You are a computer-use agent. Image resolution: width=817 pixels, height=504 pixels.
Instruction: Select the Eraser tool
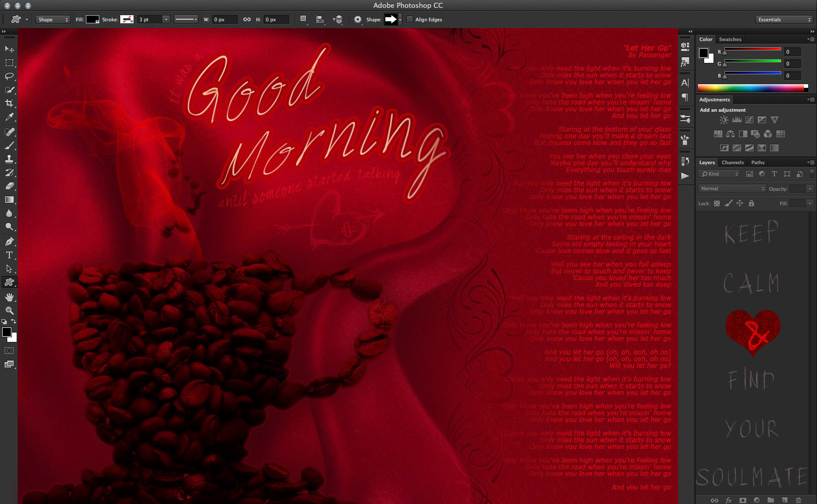9,186
